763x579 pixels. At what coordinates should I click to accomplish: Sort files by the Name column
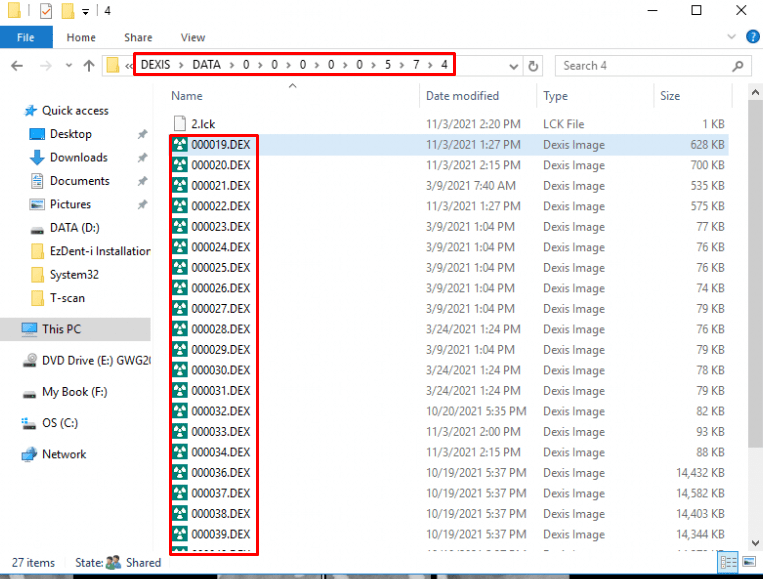click(x=187, y=96)
